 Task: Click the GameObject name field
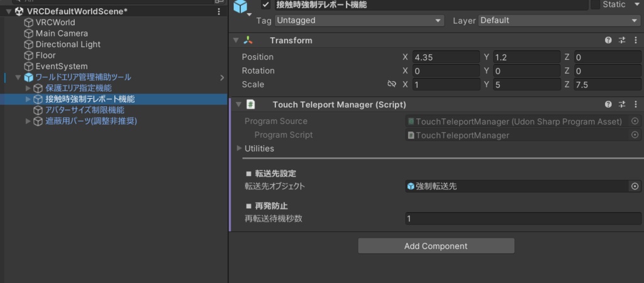coord(431,5)
